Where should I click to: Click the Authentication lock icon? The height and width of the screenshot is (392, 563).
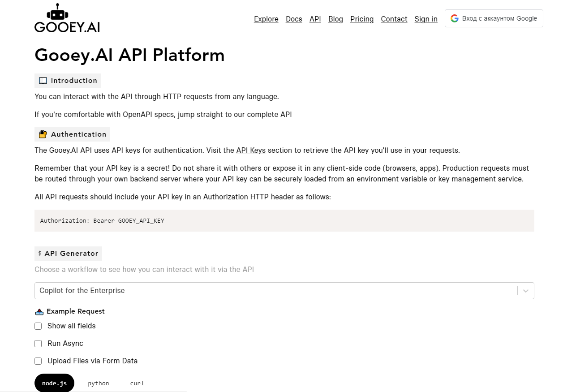click(43, 134)
